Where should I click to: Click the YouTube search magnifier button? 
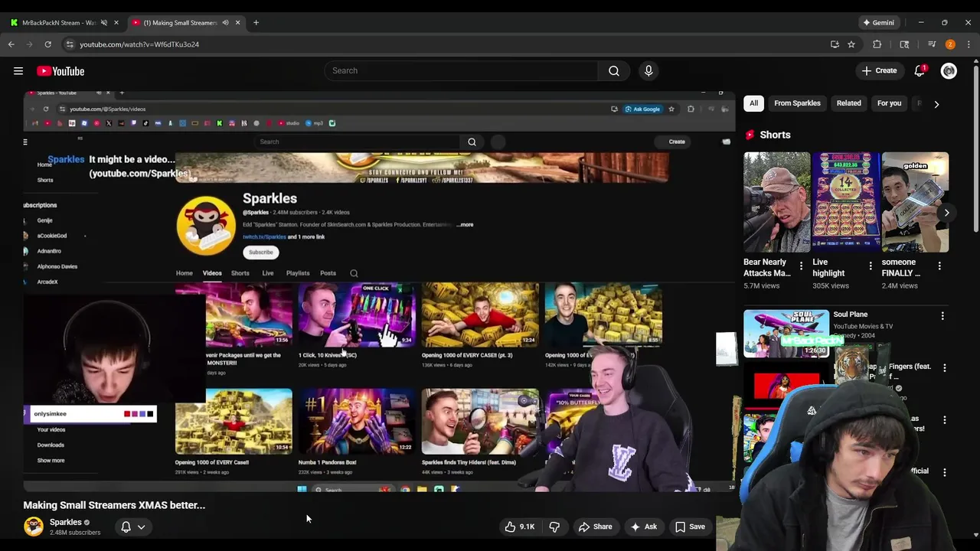coord(614,71)
